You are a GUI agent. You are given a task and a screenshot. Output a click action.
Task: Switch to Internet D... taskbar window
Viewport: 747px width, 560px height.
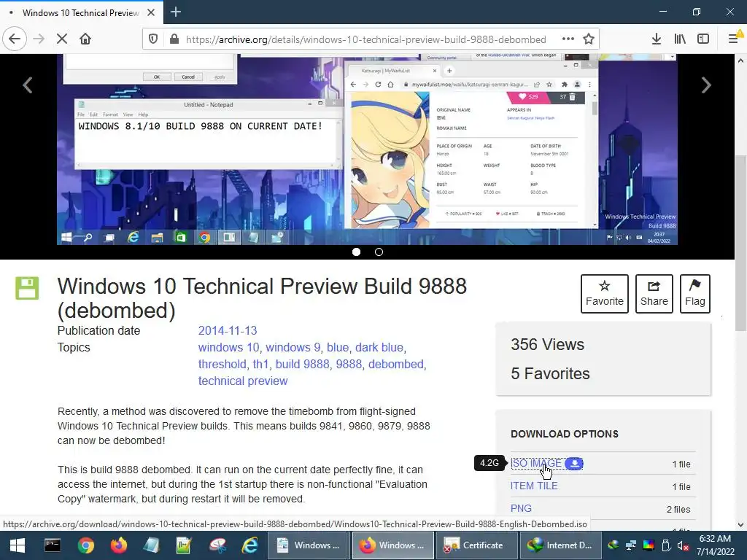561,545
